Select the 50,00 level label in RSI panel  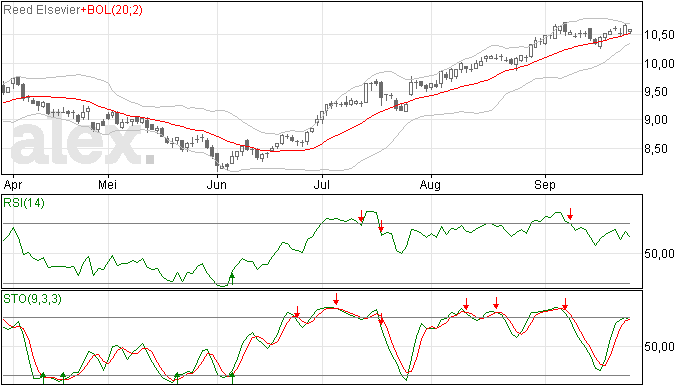click(x=659, y=254)
